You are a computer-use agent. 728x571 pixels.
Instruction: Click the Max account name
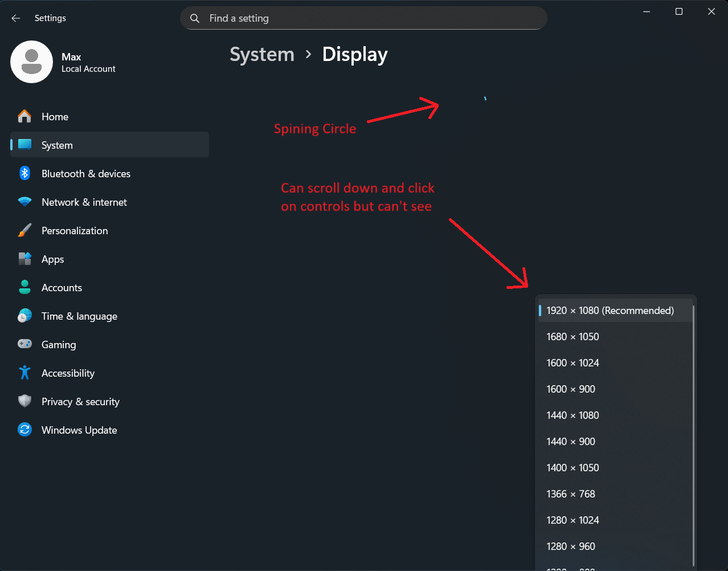tap(71, 57)
